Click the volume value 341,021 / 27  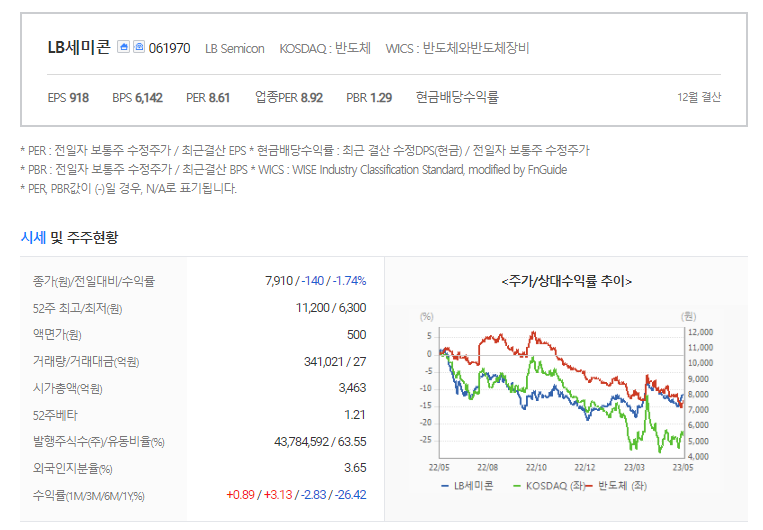click(335, 362)
